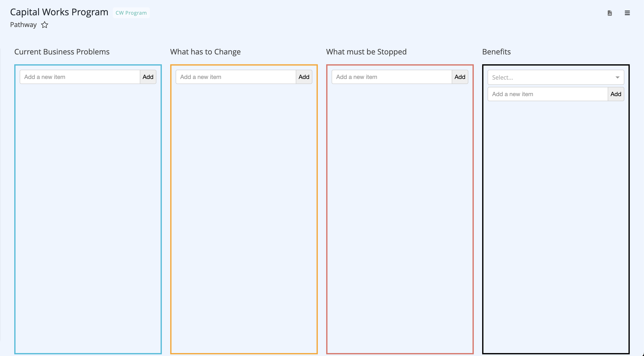
Task: Click the Capital Works Program title
Action: [x=59, y=12]
